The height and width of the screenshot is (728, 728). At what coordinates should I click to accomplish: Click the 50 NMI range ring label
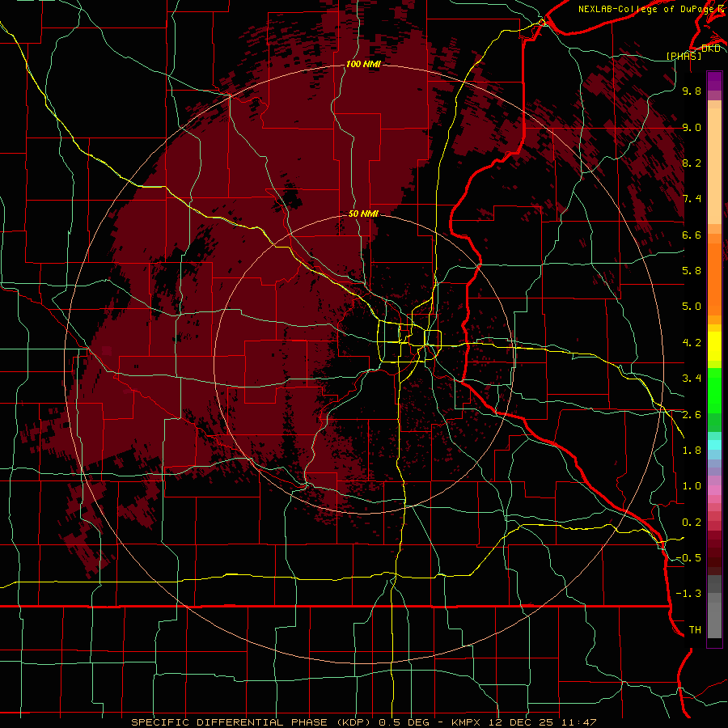pos(363,214)
